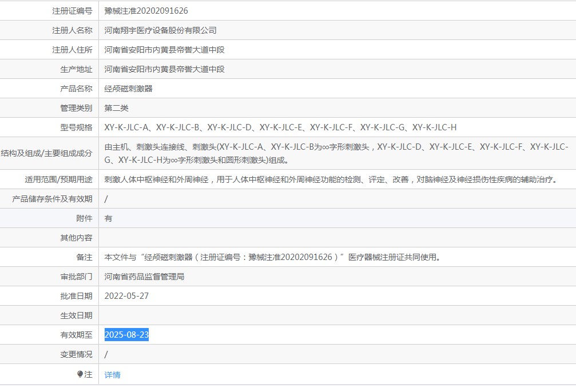Select the slash value in 产品储存条件及有效期 row

click(x=106, y=199)
